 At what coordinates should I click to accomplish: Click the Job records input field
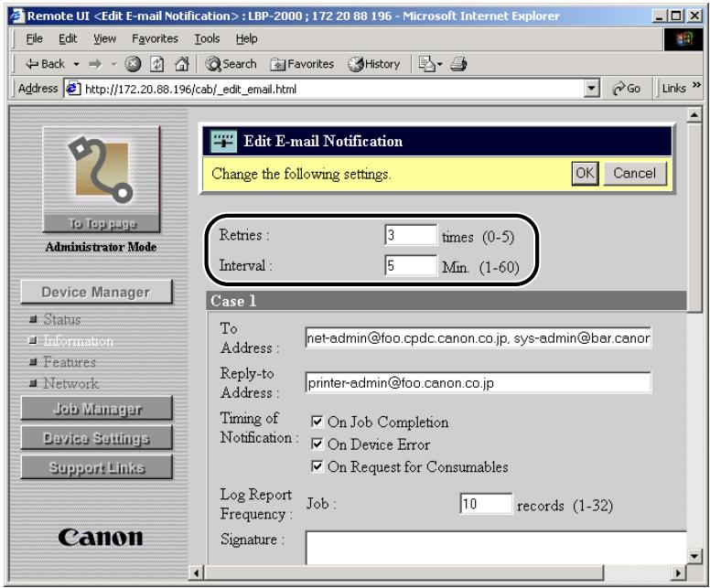[x=486, y=504]
